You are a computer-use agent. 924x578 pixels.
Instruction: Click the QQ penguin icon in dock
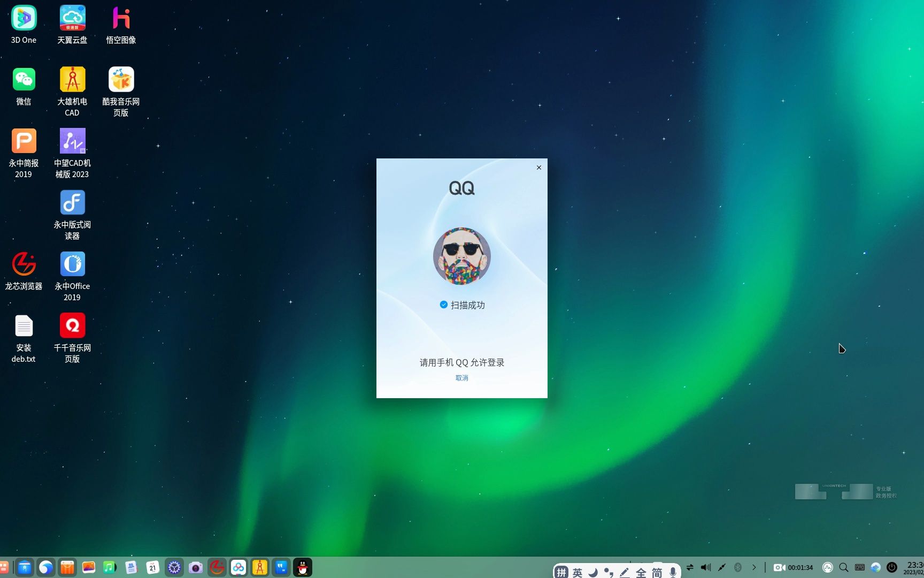click(x=303, y=567)
